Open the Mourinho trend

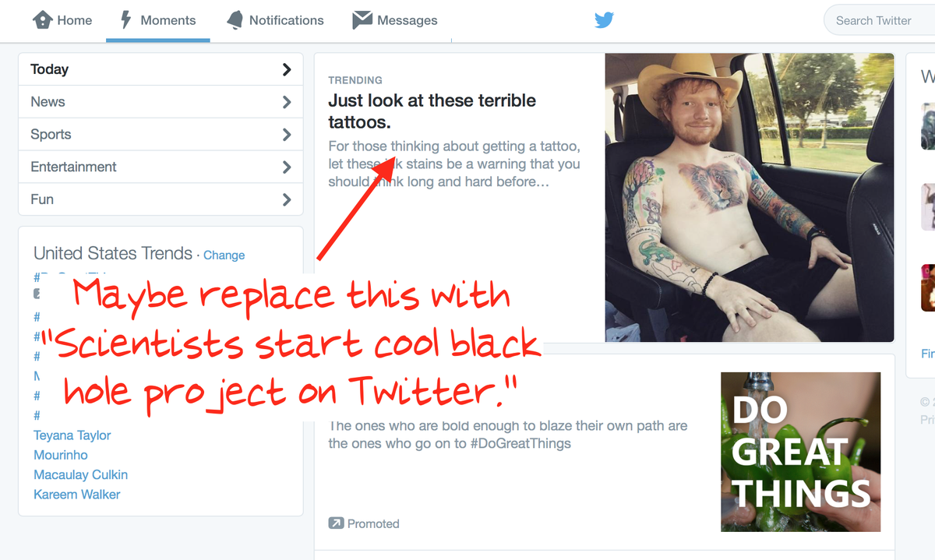[x=61, y=455]
